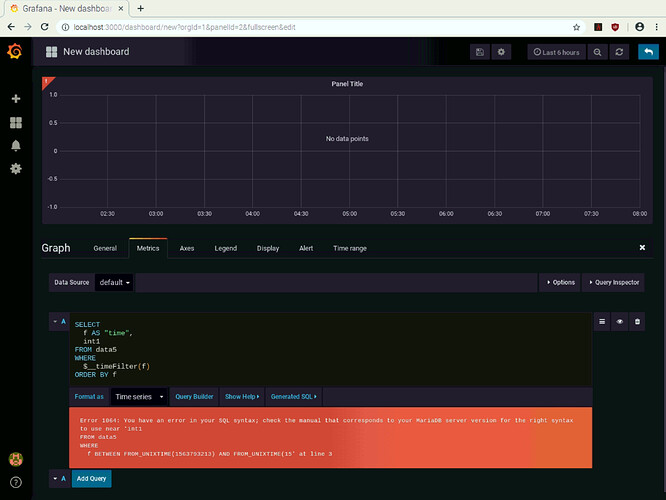The height and width of the screenshot is (500, 666).
Task: Close the panel editor with the X
Action: 642,247
